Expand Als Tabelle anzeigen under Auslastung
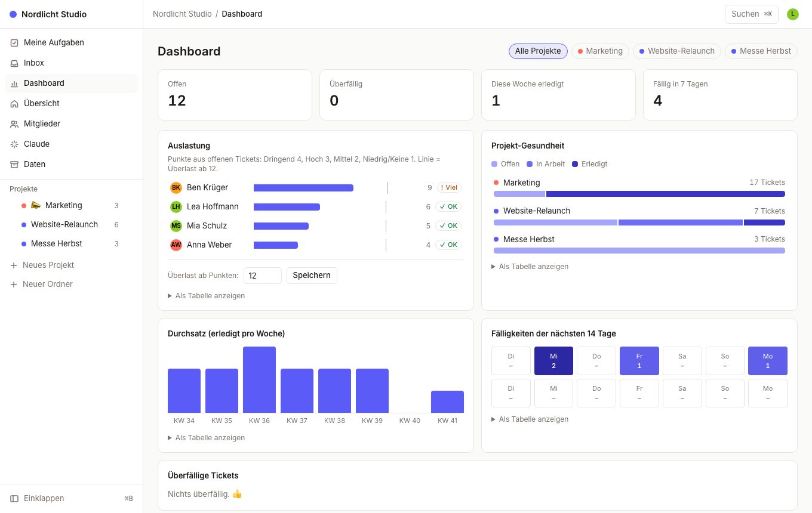 pyautogui.click(x=207, y=296)
